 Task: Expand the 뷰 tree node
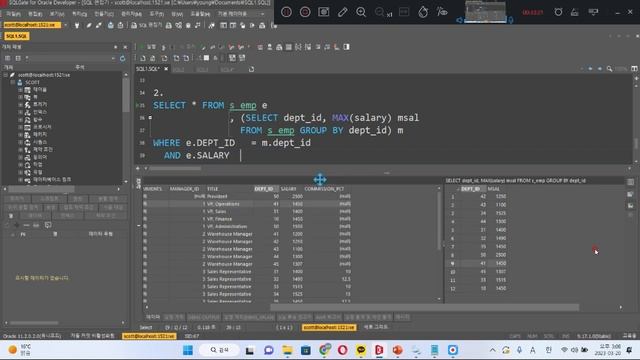click(20, 97)
